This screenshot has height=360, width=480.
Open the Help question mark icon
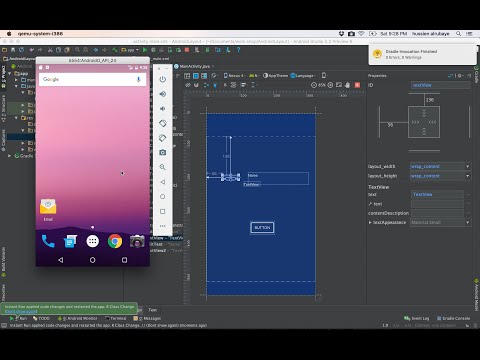click(x=239, y=50)
